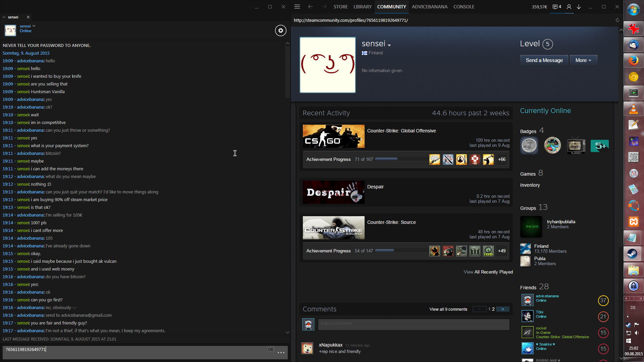Click the notifications chat icon showing 4
The image size is (644, 362).
click(x=557, y=7)
